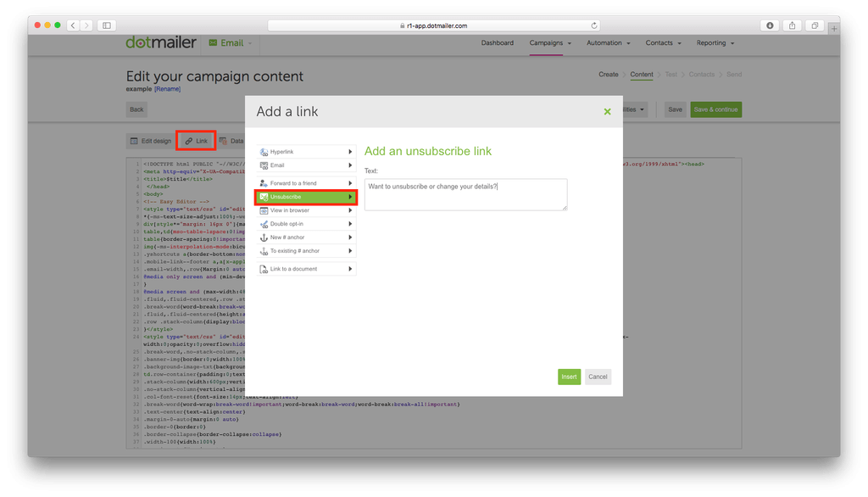Select the Email link type icon
Image resolution: width=868 pixels, height=497 pixels.
[264, 165]
